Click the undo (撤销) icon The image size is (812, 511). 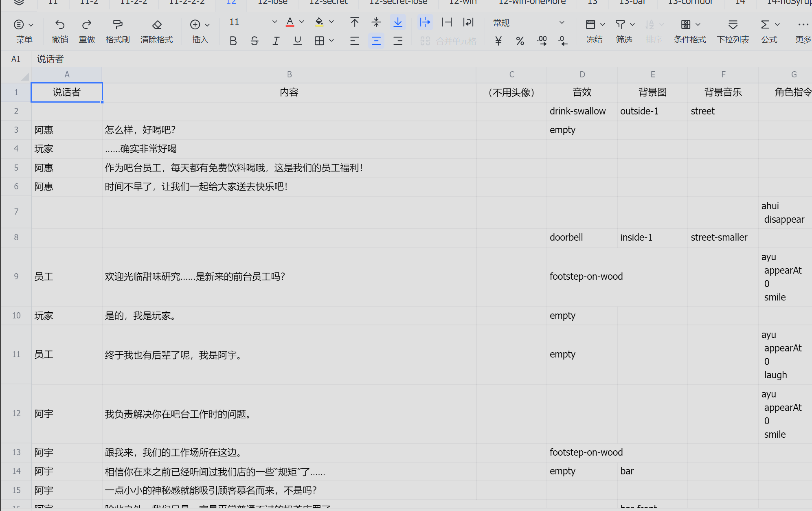point(60,25)
